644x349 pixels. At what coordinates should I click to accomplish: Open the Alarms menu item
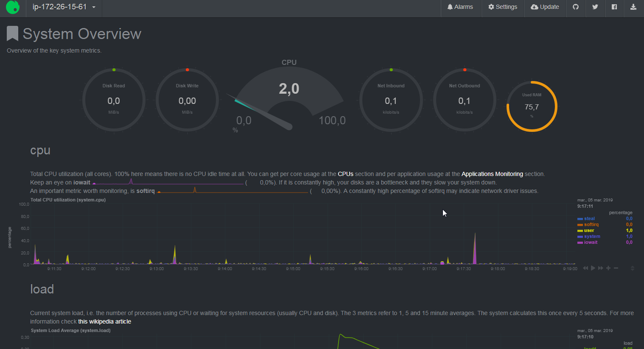click(x=460, y=7)
